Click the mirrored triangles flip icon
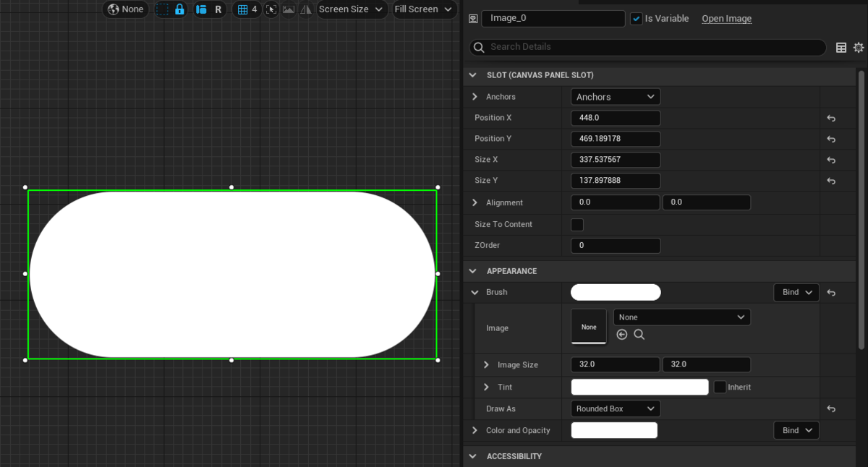The width and height of the screenshot is (868, 467). pyautogui.click(x=306, y=9)
